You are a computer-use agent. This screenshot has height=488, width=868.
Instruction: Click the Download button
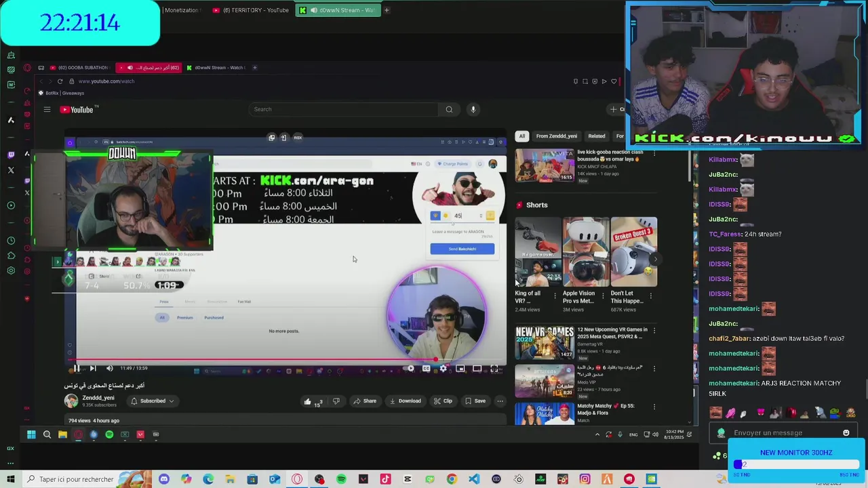(406, 401)
